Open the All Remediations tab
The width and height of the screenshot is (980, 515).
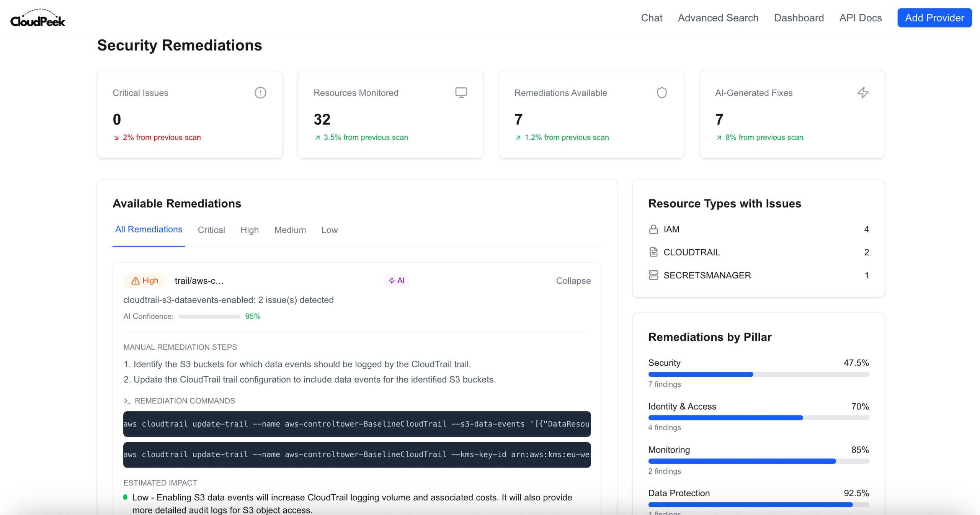[149, 229]
